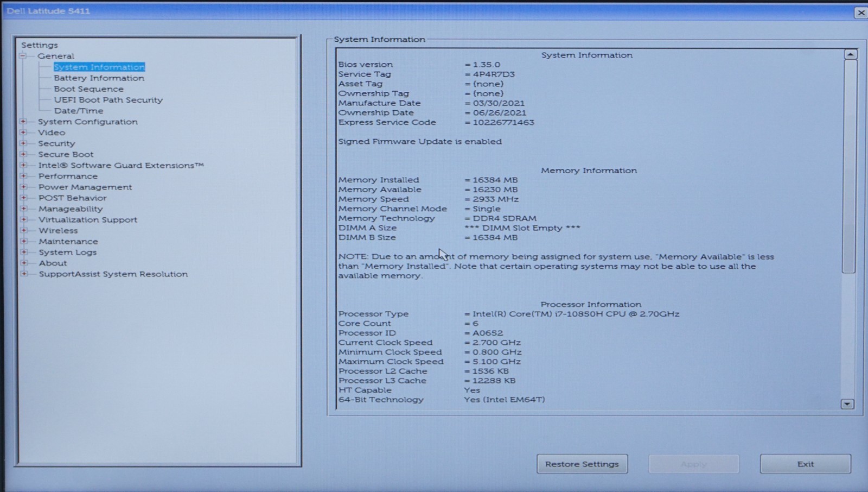868x492 pixels.
Task: Expand Intel Software Guard Extensions node
Action: (23, 165)
